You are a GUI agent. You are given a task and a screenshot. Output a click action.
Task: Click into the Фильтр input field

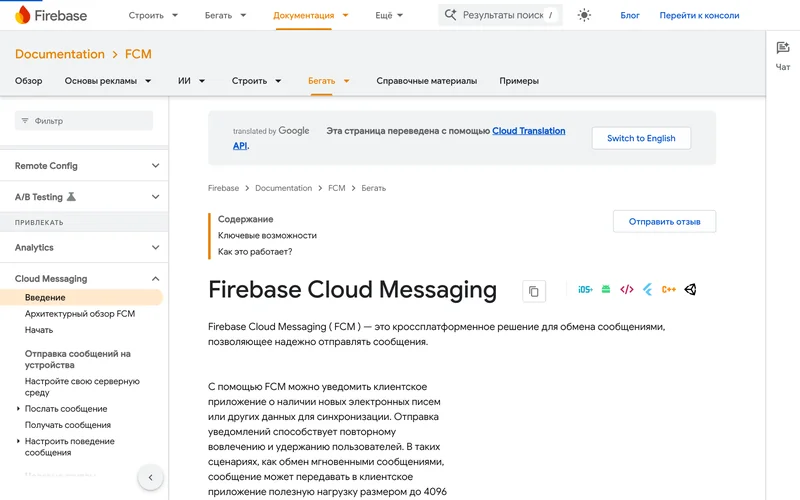(x=84, y=121)
